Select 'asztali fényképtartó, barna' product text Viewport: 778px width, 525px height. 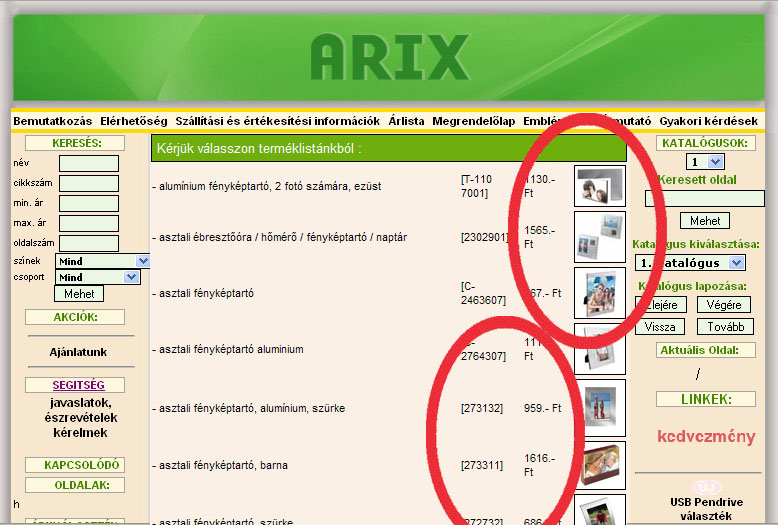click(x=220, y=465)
